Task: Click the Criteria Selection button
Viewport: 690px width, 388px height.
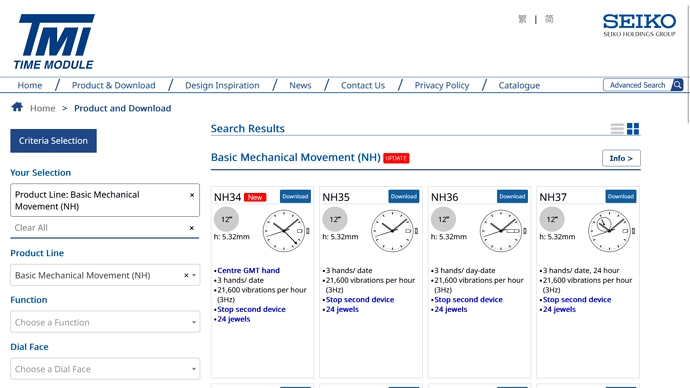Action: [53, 141]
